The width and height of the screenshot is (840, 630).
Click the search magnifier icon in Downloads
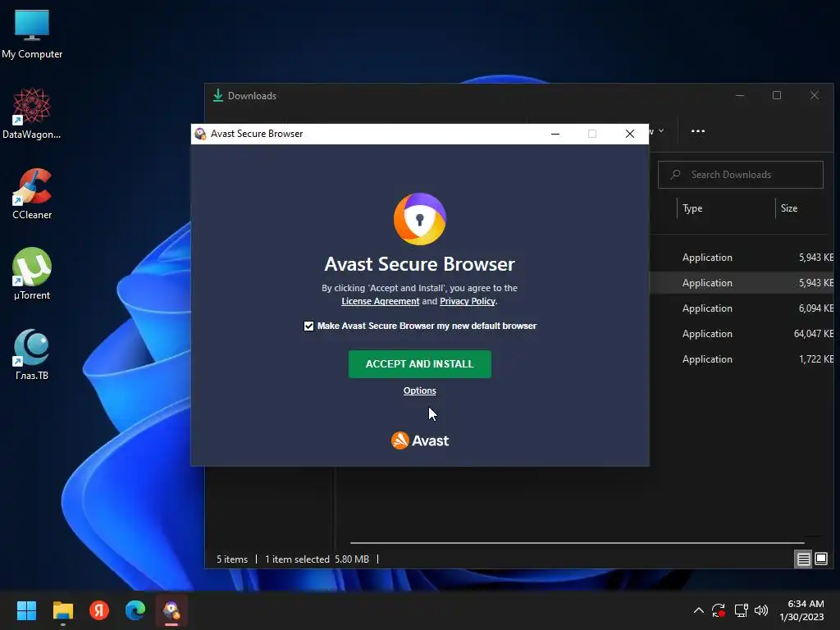tap(676, 175)
